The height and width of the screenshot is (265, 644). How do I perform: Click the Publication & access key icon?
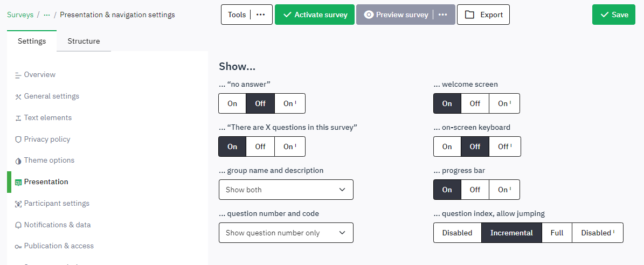(18, 246)
